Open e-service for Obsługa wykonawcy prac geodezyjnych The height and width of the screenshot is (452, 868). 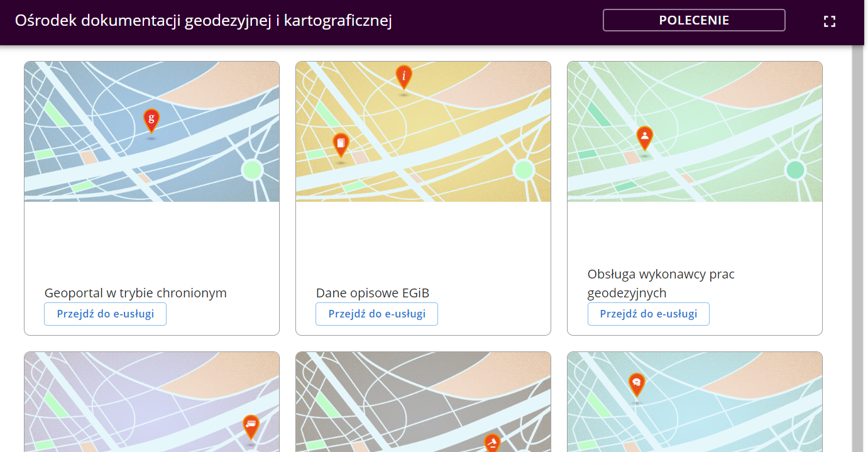point(648,314)
